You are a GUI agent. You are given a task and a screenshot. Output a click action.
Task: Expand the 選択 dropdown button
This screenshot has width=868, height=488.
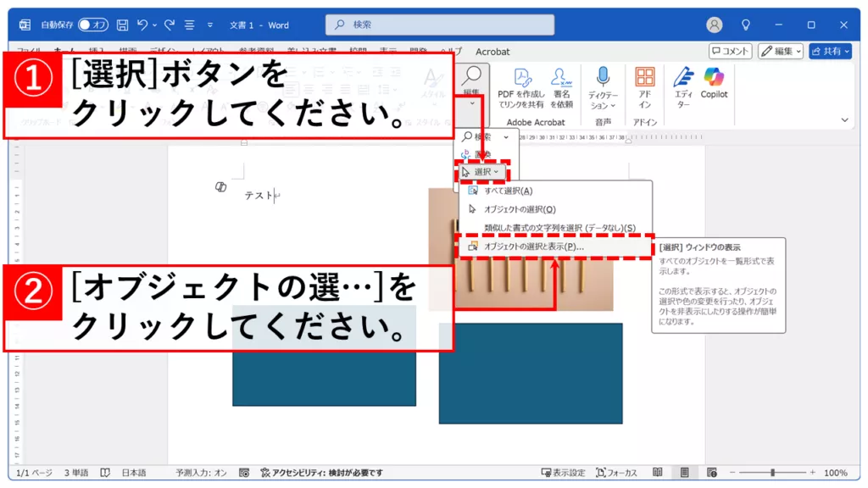coord(485,172)
